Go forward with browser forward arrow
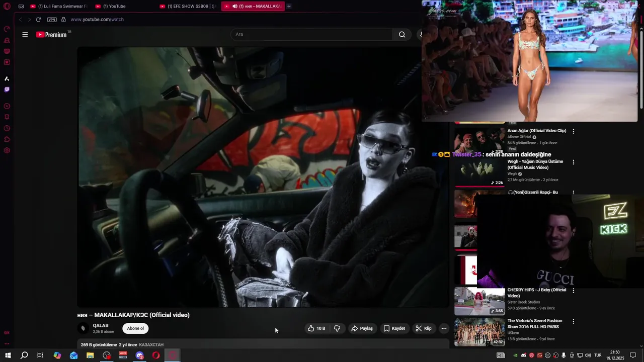Viewport: 644px width, 362px height. click(x=29, y=20)
